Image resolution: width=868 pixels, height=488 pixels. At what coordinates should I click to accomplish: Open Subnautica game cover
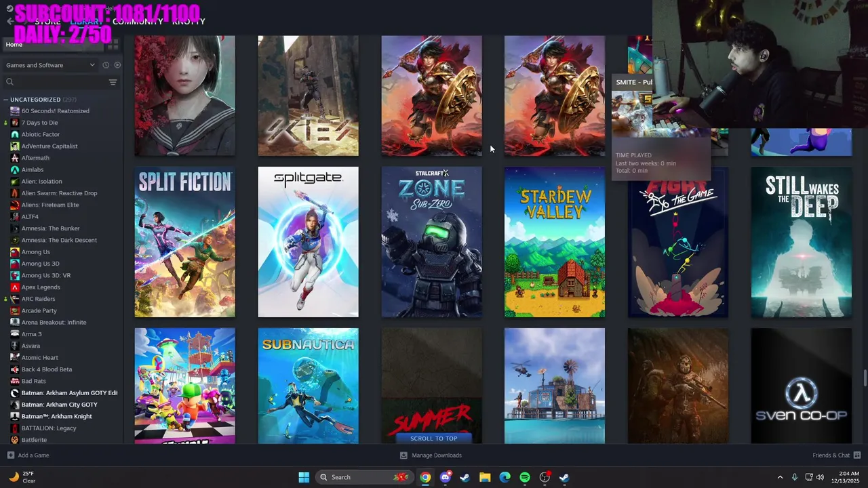point(308,386)
